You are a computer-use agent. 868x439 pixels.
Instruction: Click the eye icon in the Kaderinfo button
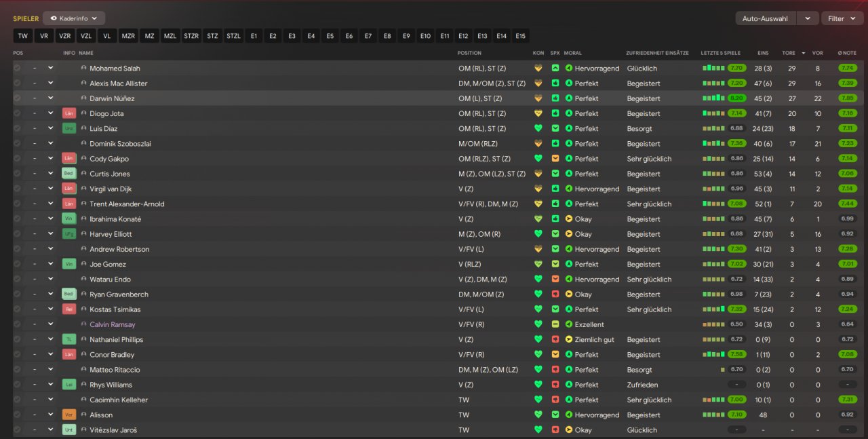(54, 18)
